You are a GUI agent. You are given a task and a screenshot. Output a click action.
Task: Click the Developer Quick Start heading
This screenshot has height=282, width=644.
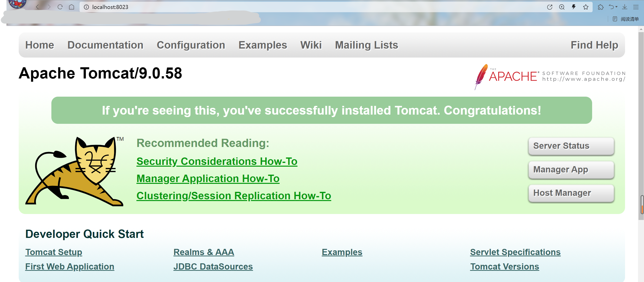[x=84, y=234]
